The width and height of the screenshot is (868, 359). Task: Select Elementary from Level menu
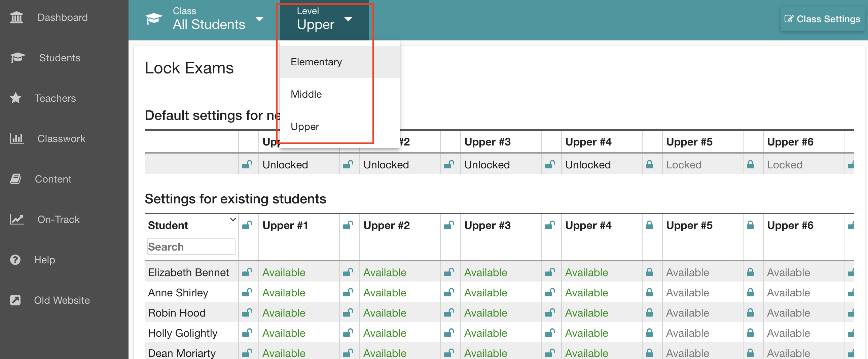pyautogui.click(x=340, y=62)
